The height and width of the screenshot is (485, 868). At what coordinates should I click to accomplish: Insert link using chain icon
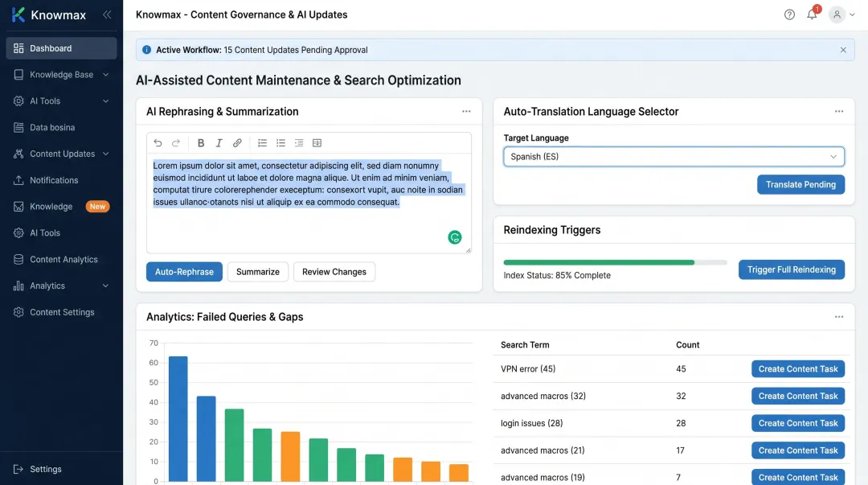point(237,143)
